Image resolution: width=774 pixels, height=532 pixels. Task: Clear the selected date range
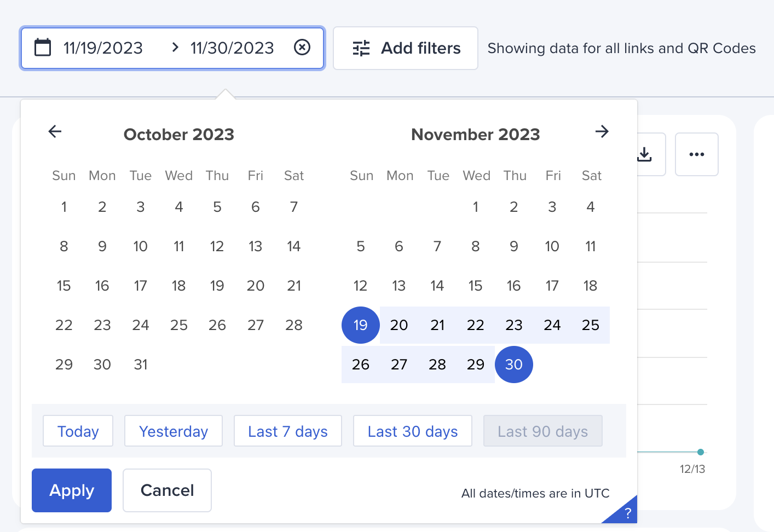(x=302, y=48)
